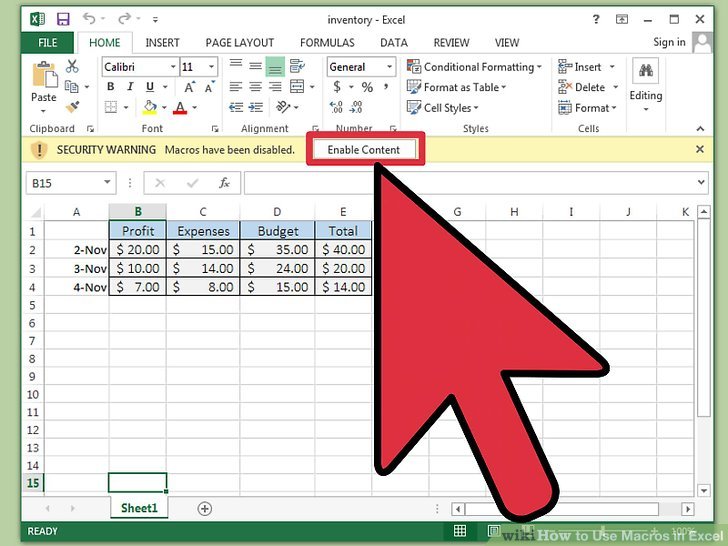Image resolution: width=728 pixels, height=546 pixels.
Task: Align text right
Action: coord(275,87)
